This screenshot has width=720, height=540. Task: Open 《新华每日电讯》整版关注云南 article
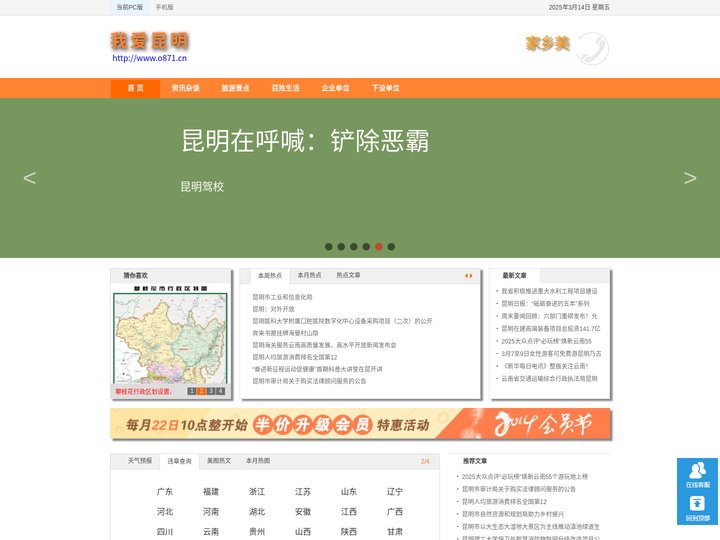[x=545, y=366]
